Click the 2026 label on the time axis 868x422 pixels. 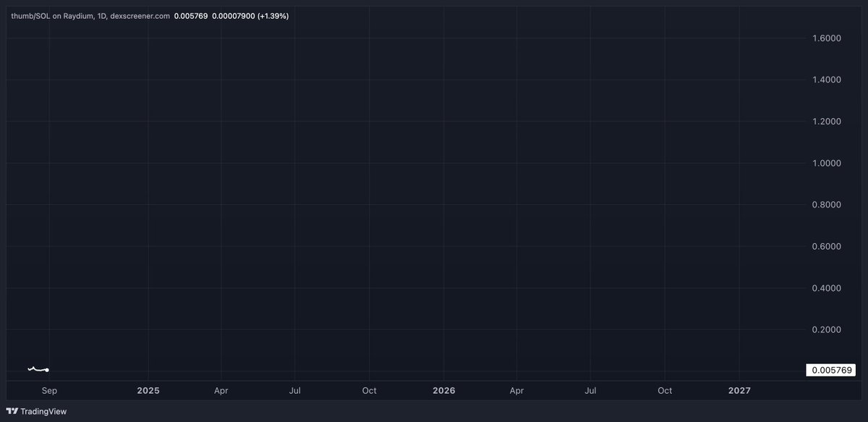click(x=443, y=391)
